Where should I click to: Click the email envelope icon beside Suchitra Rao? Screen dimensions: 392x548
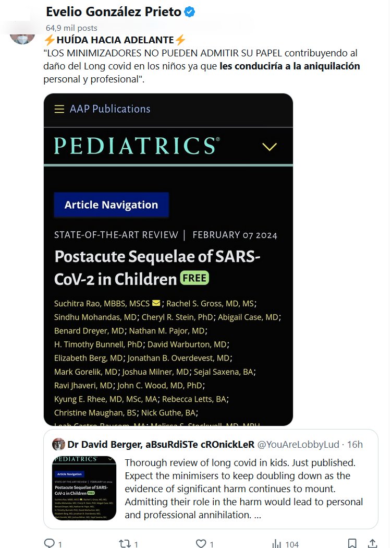[x=156, y=303]
